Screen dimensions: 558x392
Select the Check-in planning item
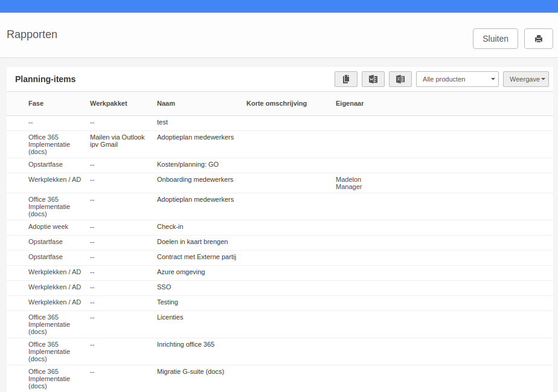point(170,227)
